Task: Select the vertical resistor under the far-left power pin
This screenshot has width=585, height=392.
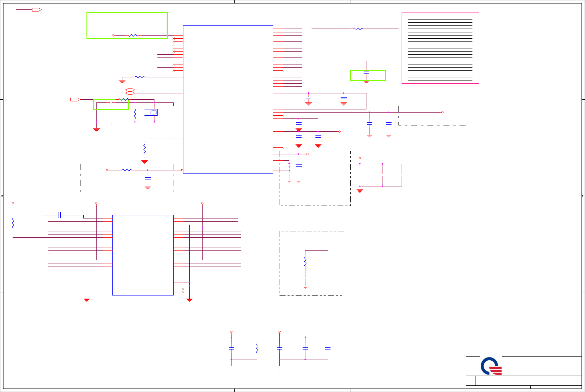Action: tap(13, 223)
